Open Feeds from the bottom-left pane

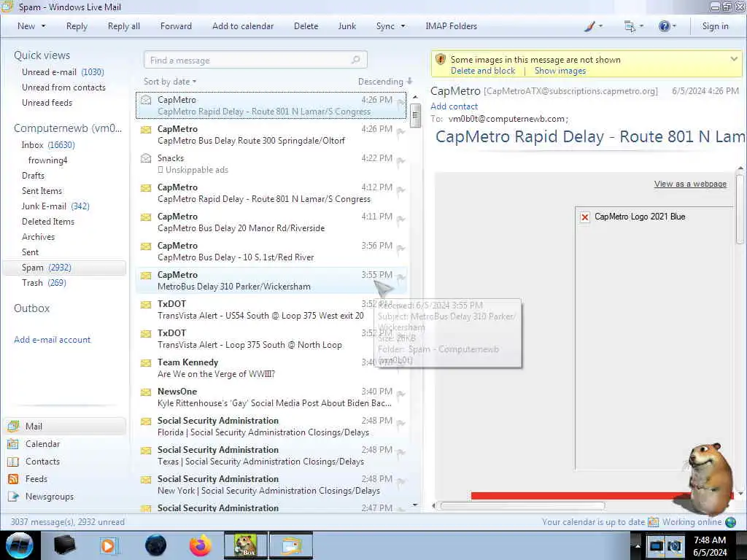click(x=36, y=479)
